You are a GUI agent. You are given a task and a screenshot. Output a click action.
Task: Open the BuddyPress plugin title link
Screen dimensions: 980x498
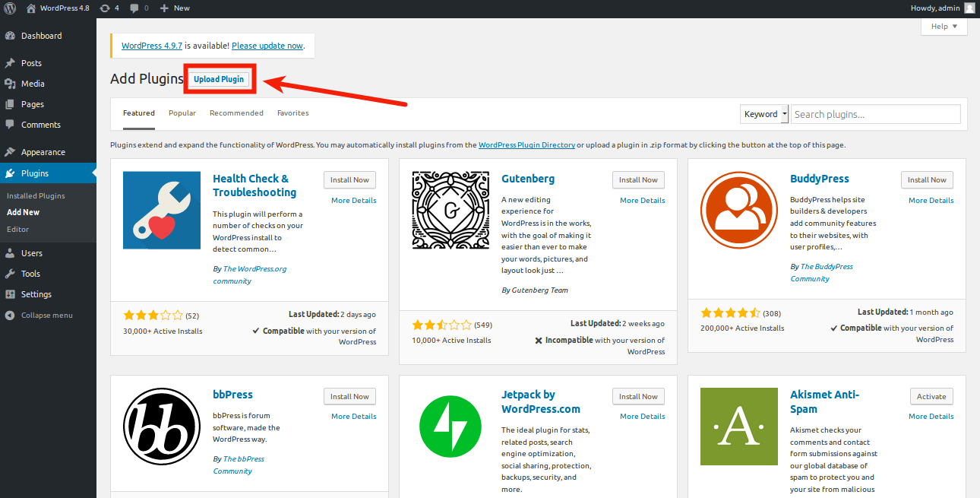820,179
